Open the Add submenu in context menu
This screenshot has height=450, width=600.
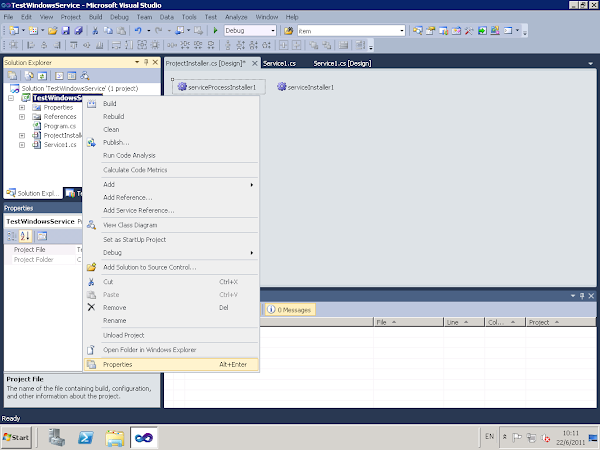[171, 184]
